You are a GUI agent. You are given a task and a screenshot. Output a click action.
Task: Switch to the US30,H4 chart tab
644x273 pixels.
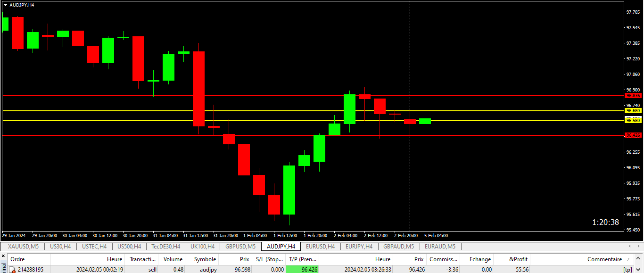pyautogui.click(x=60, y=247)
